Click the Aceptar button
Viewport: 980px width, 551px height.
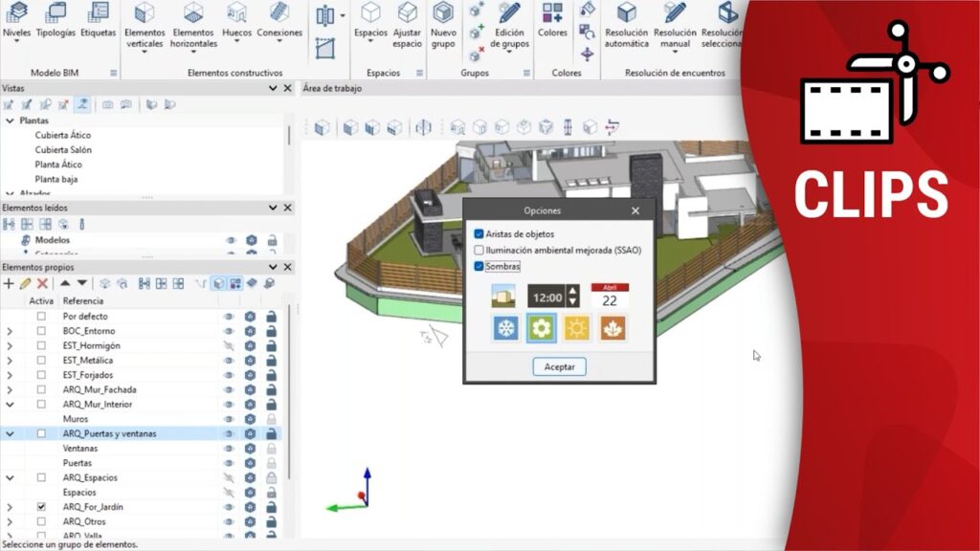click(559, 367)
